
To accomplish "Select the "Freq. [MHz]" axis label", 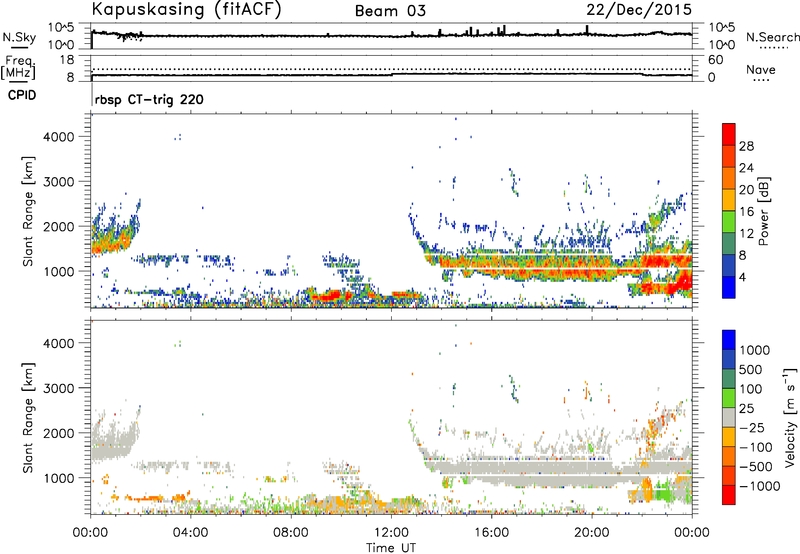I will click(18, 68).
